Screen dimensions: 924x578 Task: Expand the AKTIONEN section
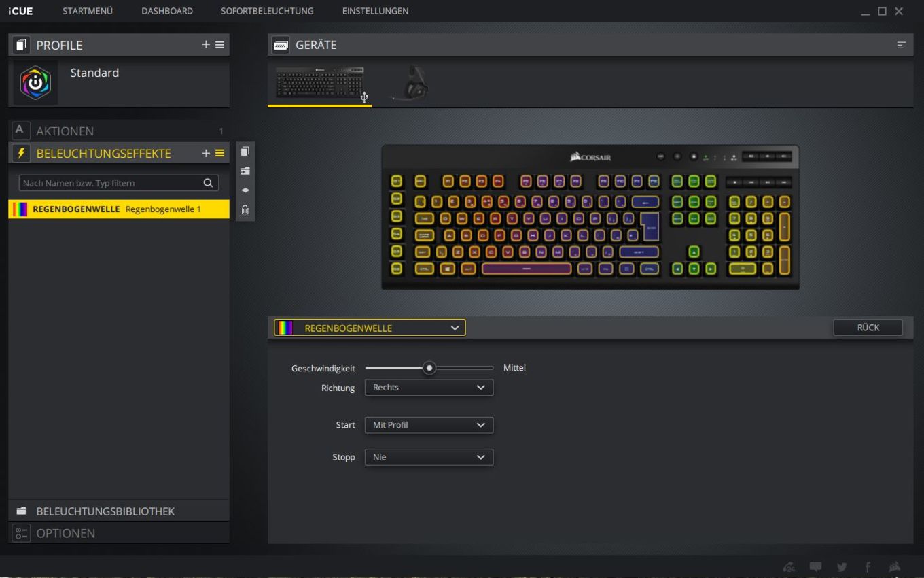119,131
